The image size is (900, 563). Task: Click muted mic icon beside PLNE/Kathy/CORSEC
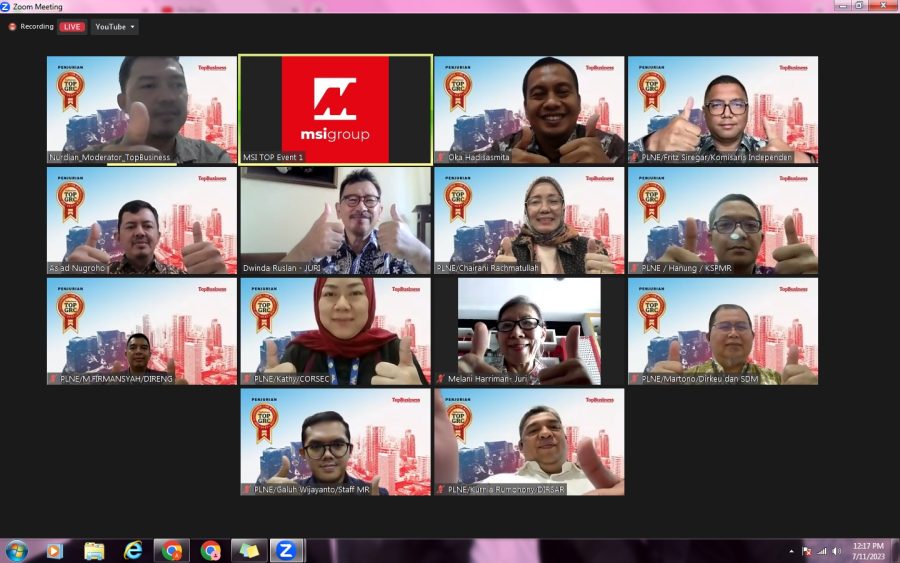click(x=247, y=379)
